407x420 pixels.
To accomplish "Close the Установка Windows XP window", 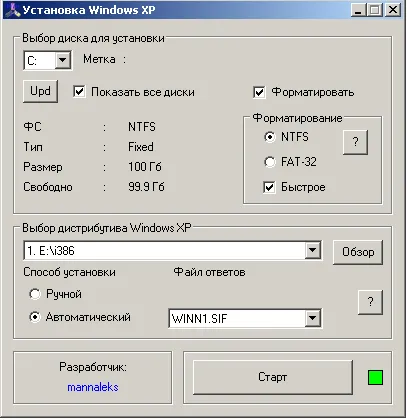I will (x=393, y=10).
